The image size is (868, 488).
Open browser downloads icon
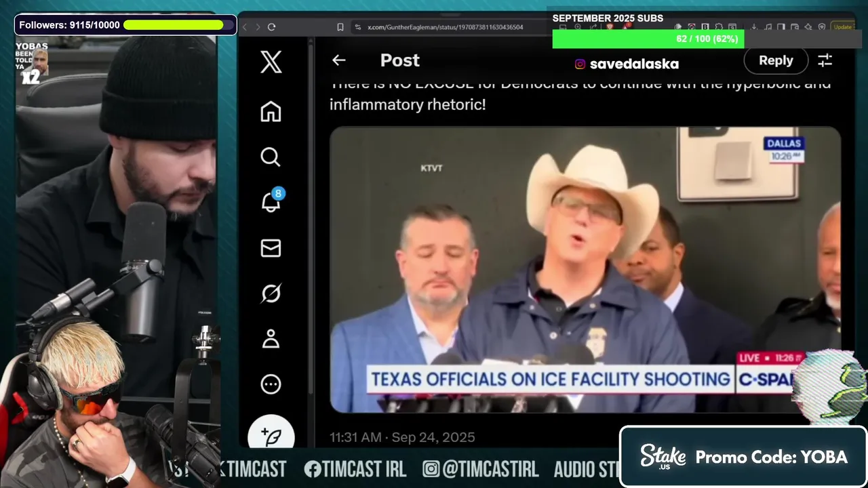(x=754, y=27)
